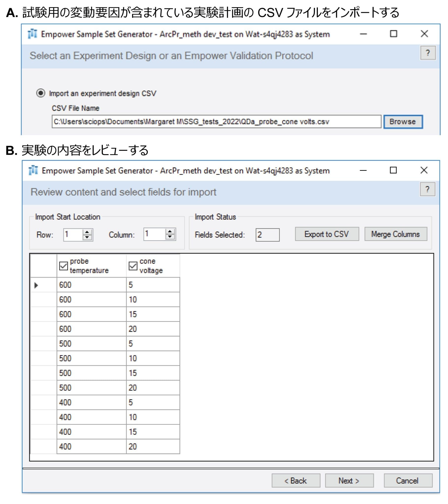Click the row header of the last row
The image size is (448, 504).
pos(43,447)
